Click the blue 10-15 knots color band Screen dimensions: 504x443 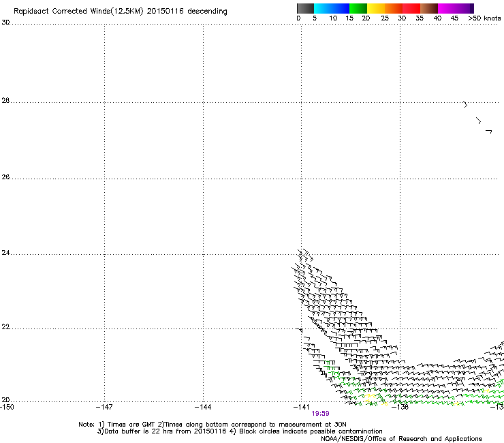(x=341, y=8)
